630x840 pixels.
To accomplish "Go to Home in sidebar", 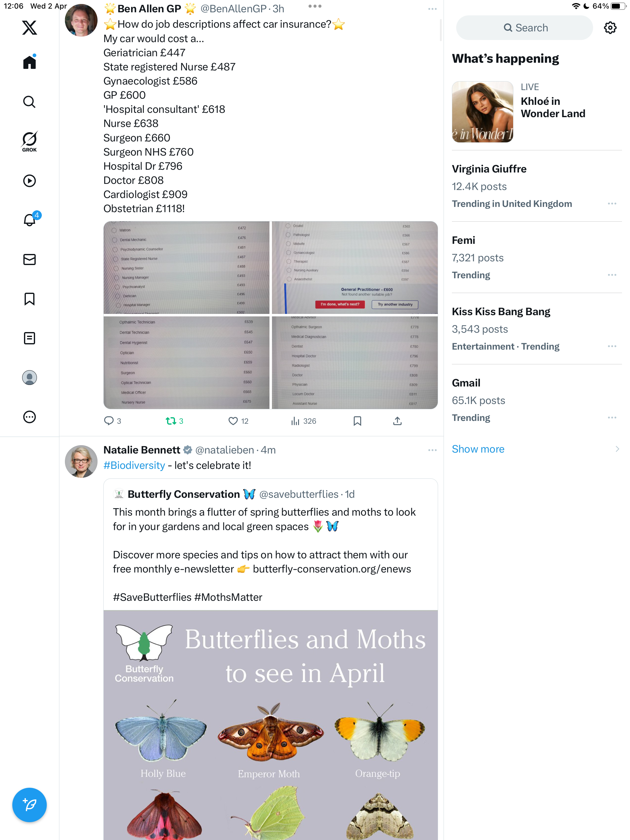I will click(29, 62).
